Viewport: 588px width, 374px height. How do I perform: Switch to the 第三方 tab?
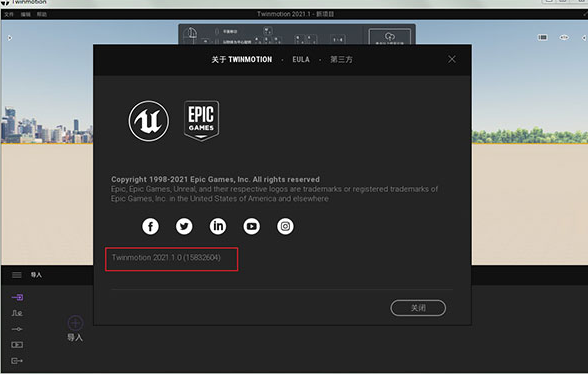341,59
